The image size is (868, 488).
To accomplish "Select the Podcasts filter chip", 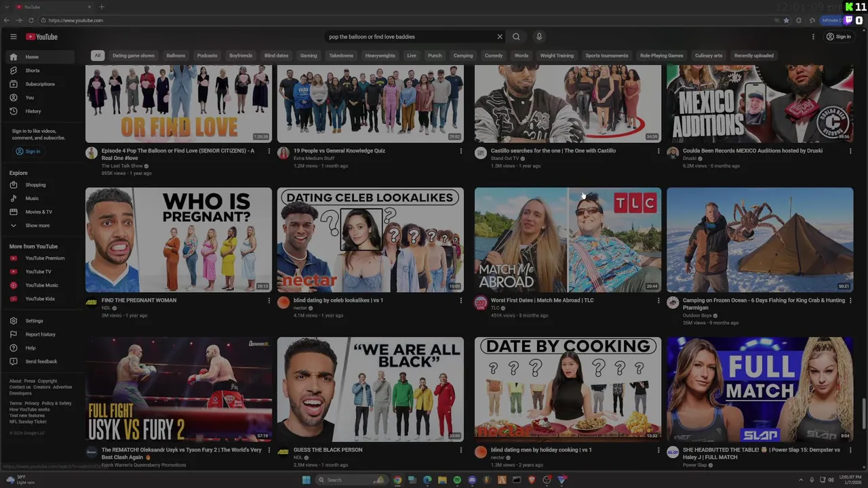I will pyautogui.click(x=207, y=56).
